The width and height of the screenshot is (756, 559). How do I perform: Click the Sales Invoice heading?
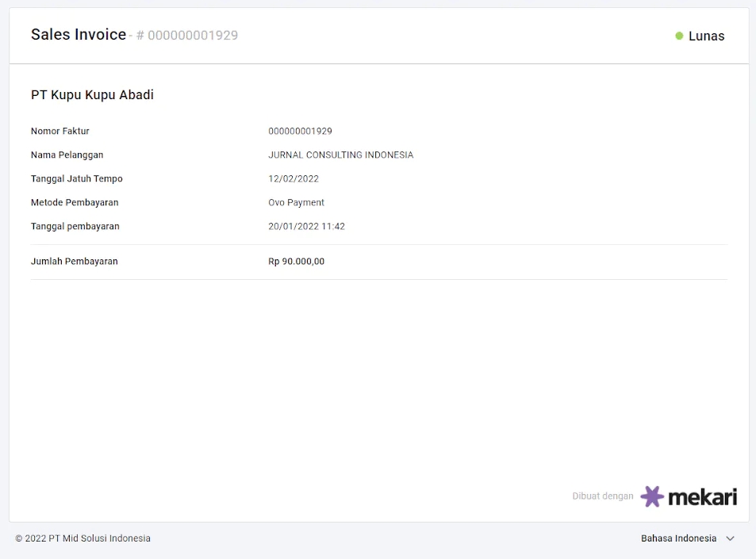79,35
